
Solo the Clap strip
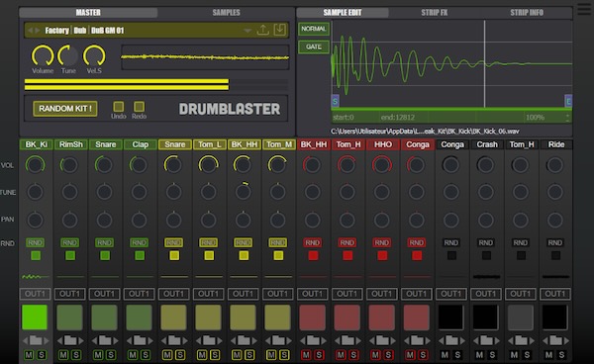click(146, 355)
